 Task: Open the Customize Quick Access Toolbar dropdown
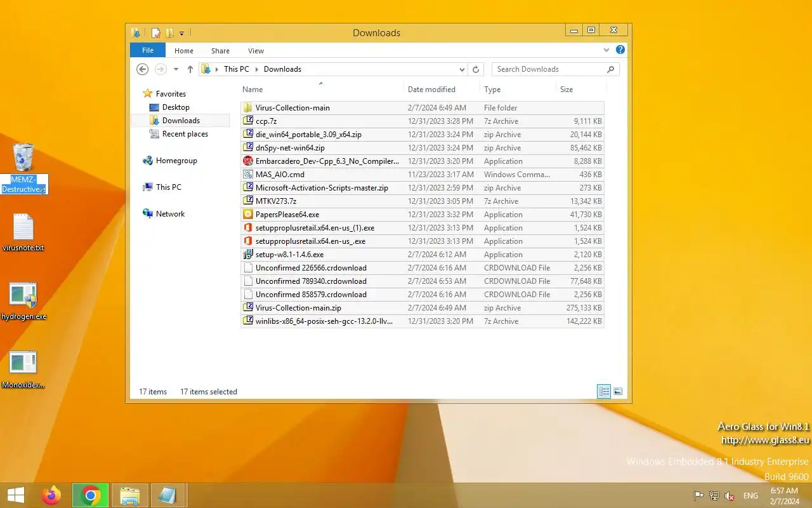click(x=181, y=33)
